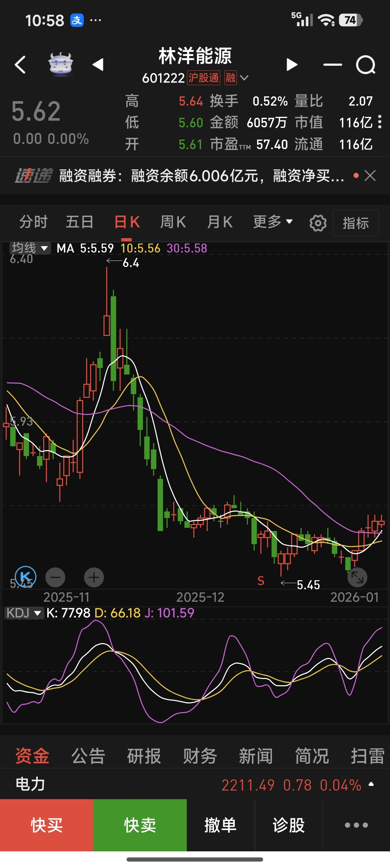The image size is (390, 868).
Task: Open the 融资融券 news headline
Action: 202,176
